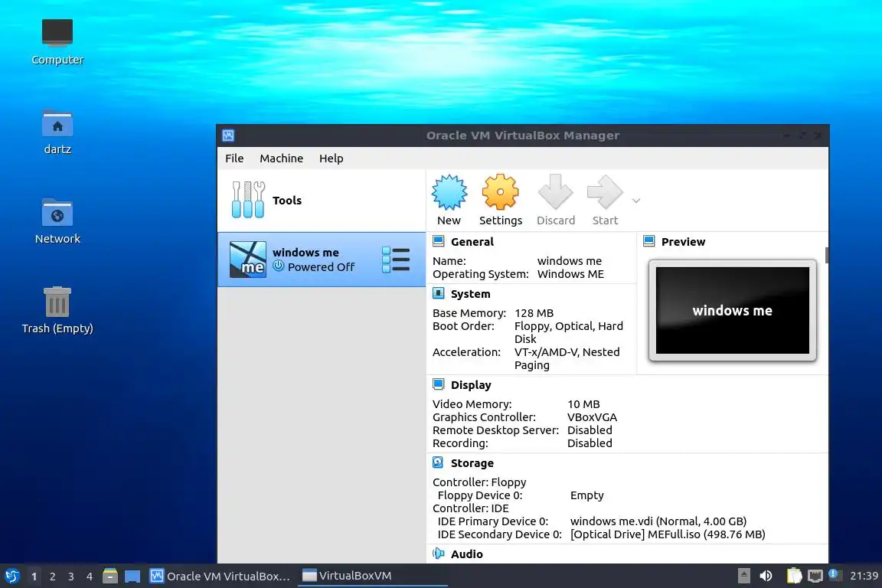Click the 'Floppy, Optical, Hard Disk' boot order
The width and height of the screenshot is (882, 588).
click(x=569, y=332)
